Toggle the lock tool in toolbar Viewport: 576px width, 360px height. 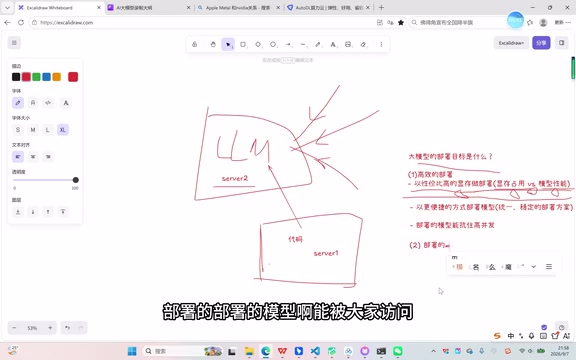point(195,44)
